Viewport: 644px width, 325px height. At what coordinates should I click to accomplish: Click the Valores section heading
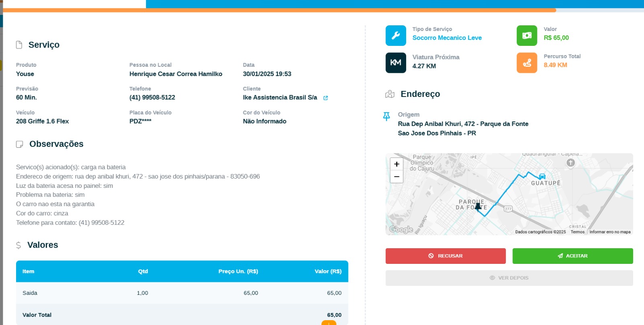point(43,245)
